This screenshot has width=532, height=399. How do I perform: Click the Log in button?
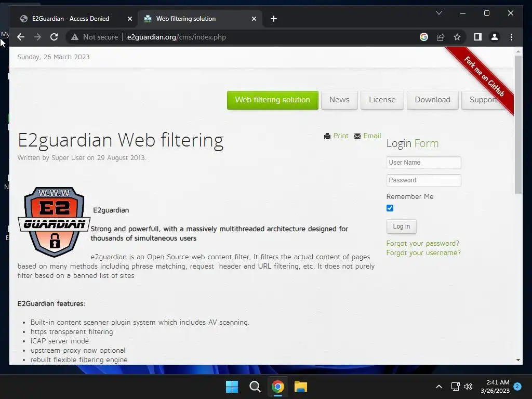click(x=402, y=227)
